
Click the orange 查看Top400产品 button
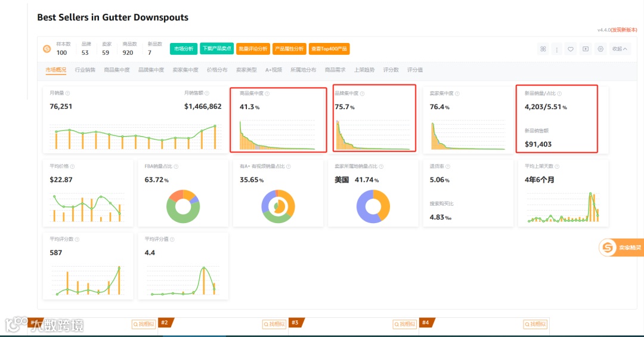[329, 48]
